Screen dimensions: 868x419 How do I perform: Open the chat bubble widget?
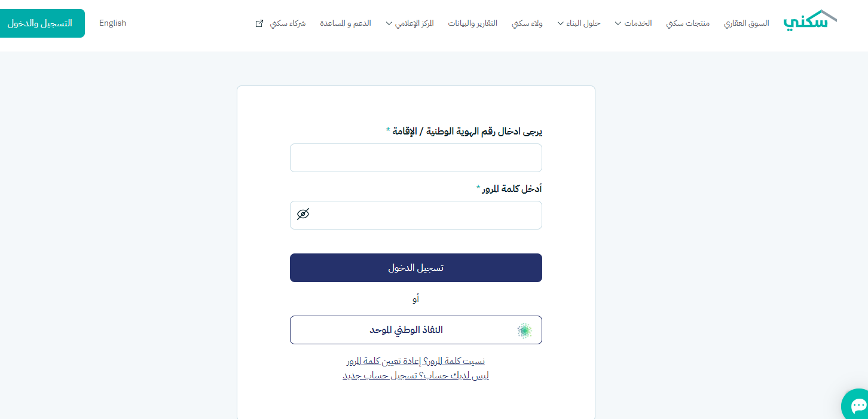click(x=857, y=406)
